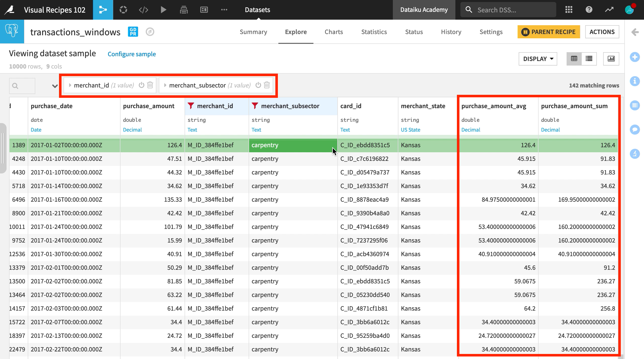Click the Configure sample link
The image size is (644, 359).
tap(132, 54)
